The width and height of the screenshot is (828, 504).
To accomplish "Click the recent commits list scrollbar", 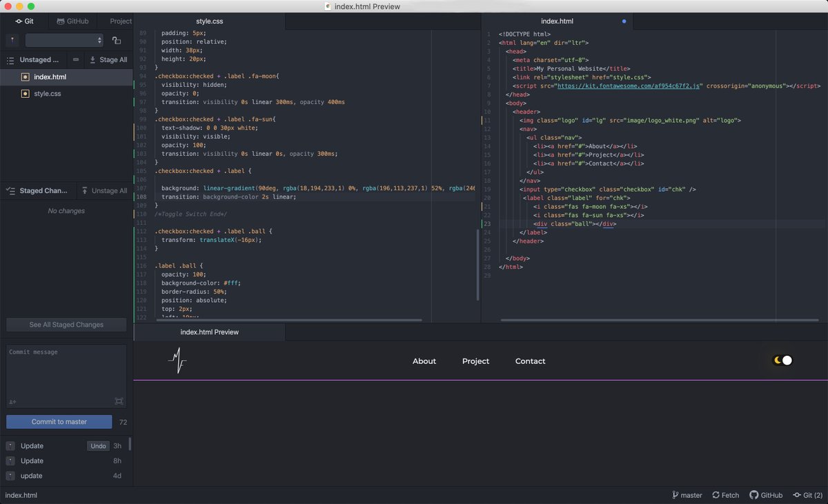I will (130, 443).
